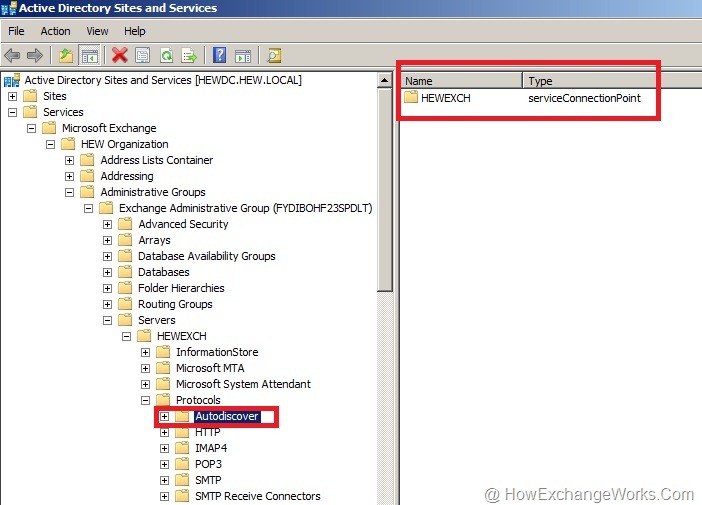The width and height of the screenshot is (702, 505).
Task: Expand the Microsoft System Attendant node
Action: [x=146, y=384]
